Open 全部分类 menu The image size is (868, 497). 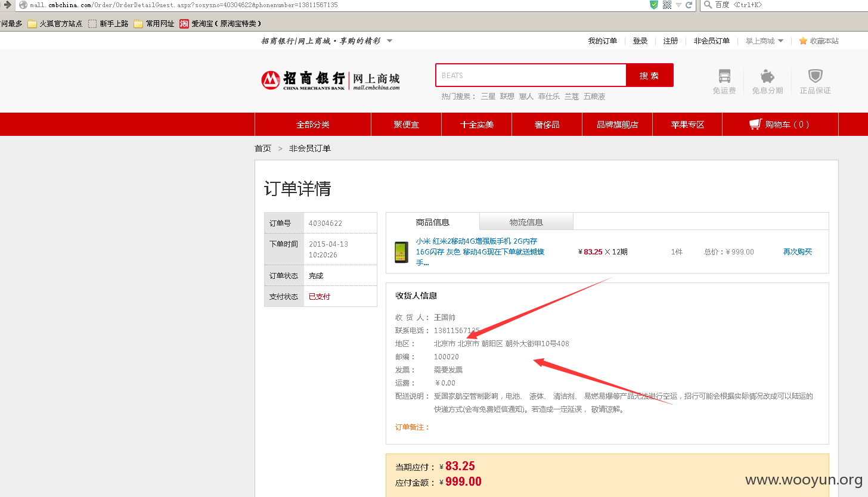[x=313, y=125]
